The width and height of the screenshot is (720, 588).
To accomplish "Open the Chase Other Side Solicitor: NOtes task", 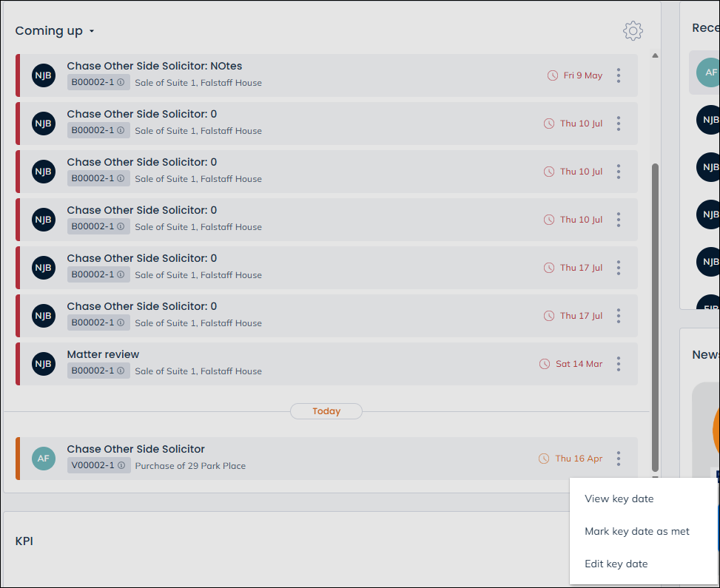I will click(x=154, y=66).
